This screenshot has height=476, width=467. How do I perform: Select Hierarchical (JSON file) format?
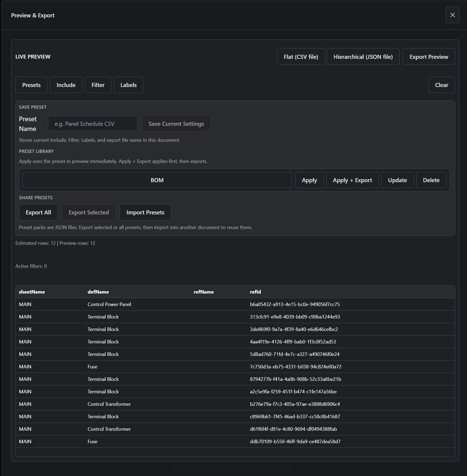(x=363, y=57)
